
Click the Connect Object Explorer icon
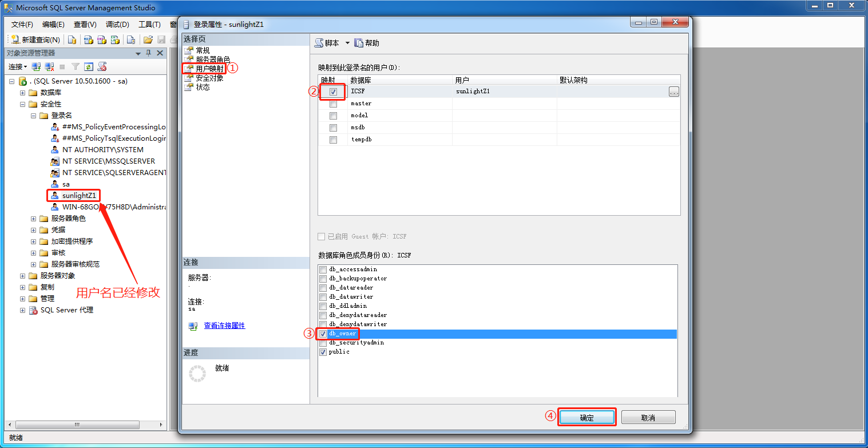[37, 67]
